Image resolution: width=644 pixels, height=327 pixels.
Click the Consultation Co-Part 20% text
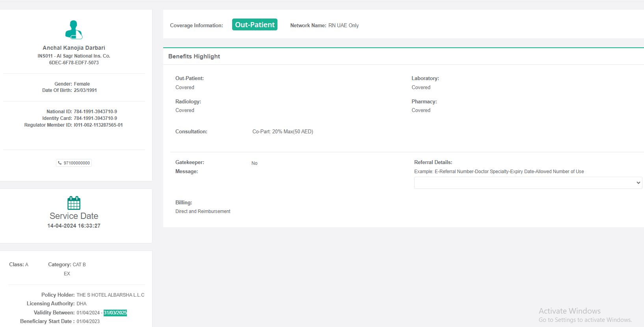tap(283, 132)
